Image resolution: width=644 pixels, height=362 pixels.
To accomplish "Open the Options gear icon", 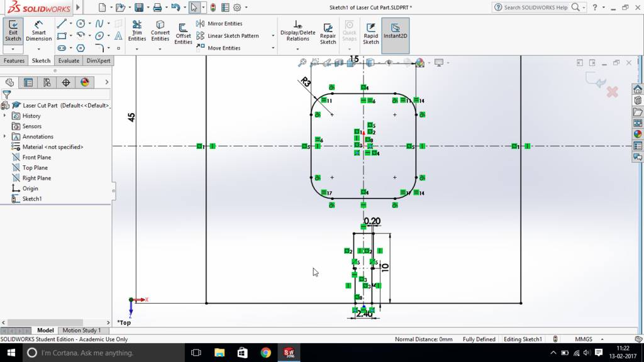I will 237,8.
